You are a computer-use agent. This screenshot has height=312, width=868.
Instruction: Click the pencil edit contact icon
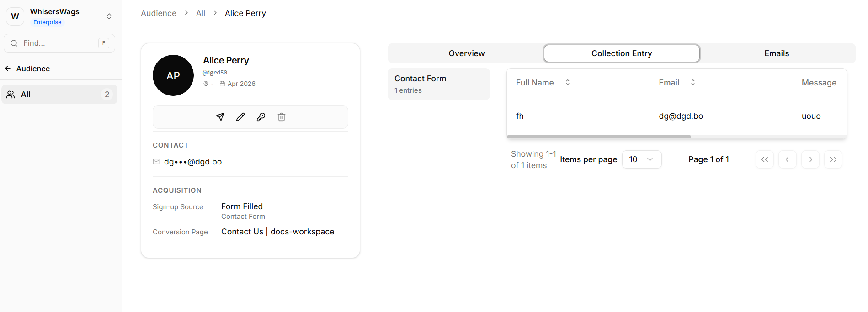click(x=240, y=117)
